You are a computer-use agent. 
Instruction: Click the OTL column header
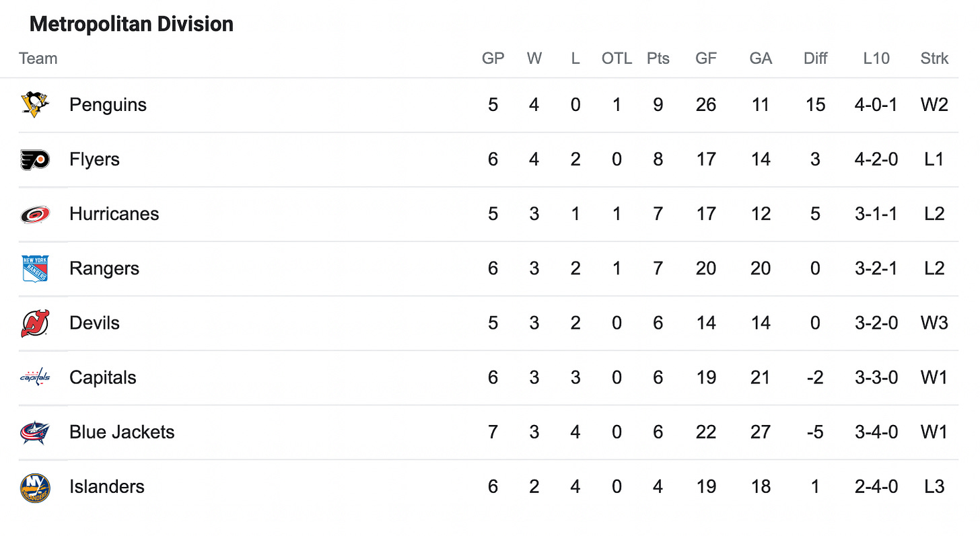coord(617,59)
